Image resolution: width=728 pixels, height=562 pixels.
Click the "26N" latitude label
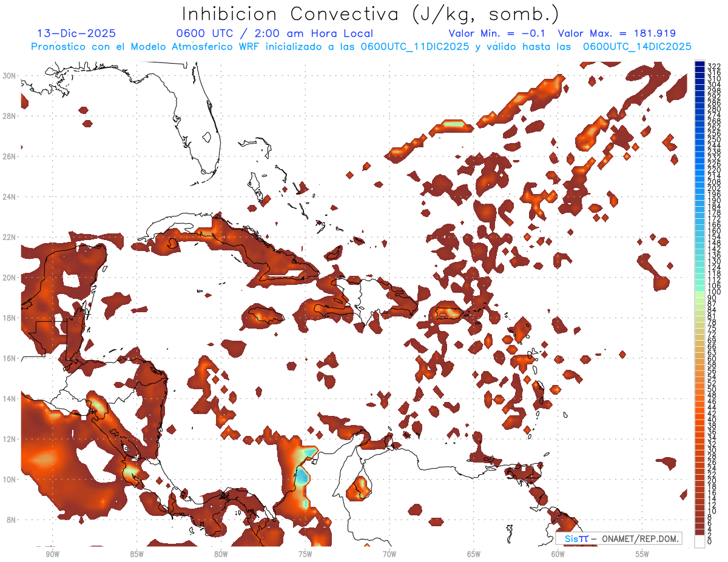[x=10, y=156]
